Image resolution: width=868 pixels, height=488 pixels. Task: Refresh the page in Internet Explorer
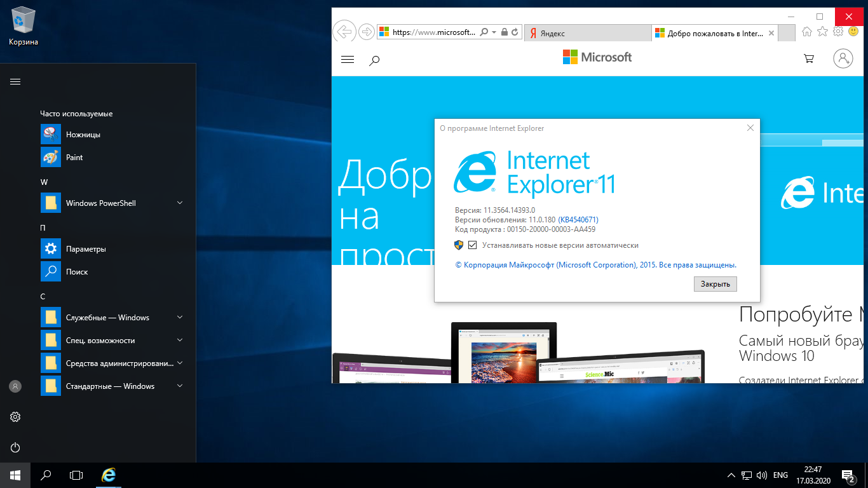(515, 32)
